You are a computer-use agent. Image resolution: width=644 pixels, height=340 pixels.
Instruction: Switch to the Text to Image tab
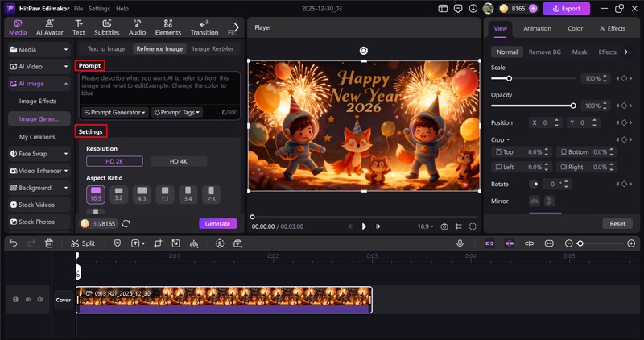click(105, 48)
